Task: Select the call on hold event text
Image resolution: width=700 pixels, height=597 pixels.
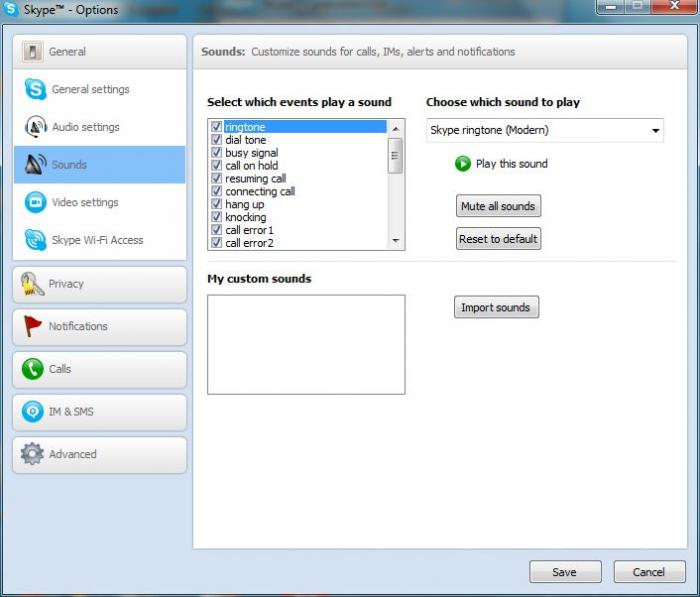Action: coord(252,166)
